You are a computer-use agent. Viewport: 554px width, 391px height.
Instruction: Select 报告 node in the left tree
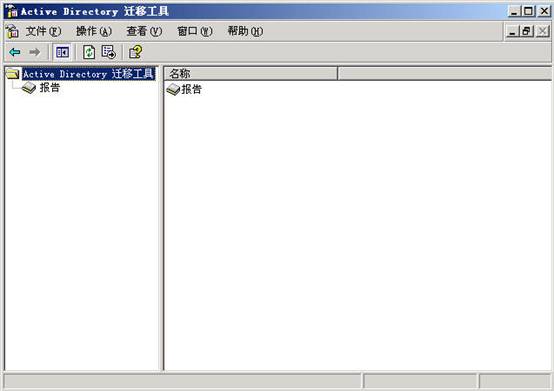pyautogui.click(x=50, y=88)
